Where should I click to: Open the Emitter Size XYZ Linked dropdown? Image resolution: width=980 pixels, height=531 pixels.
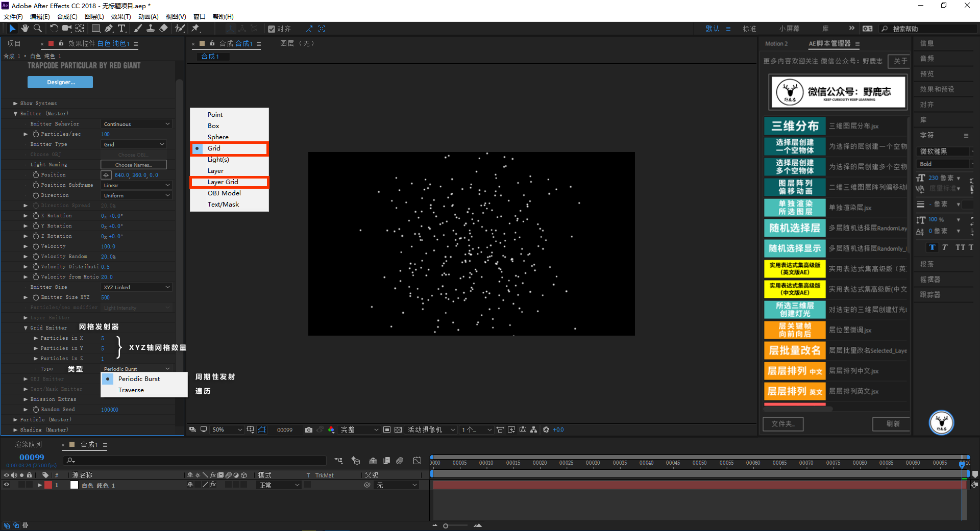coord(136,287)
